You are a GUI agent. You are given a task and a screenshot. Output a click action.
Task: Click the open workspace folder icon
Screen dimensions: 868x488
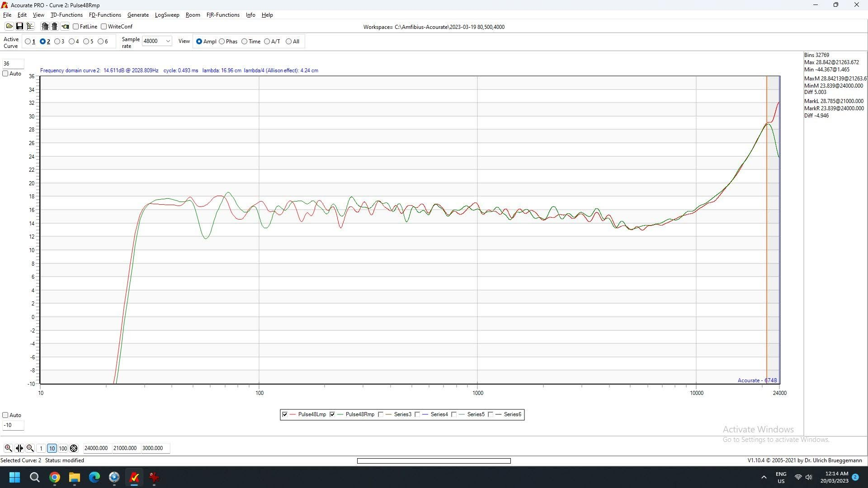pos(9,27)
